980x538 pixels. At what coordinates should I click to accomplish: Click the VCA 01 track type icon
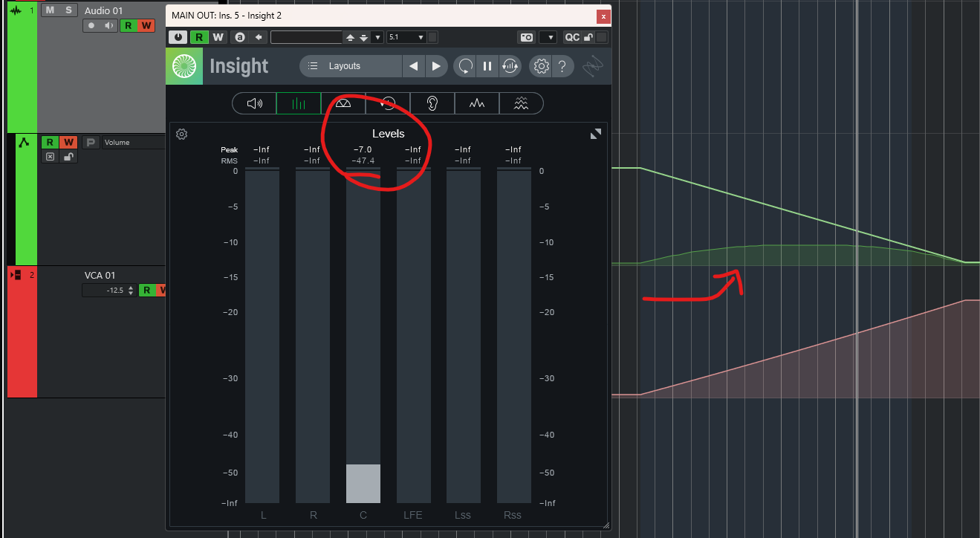tap(15, 275)
